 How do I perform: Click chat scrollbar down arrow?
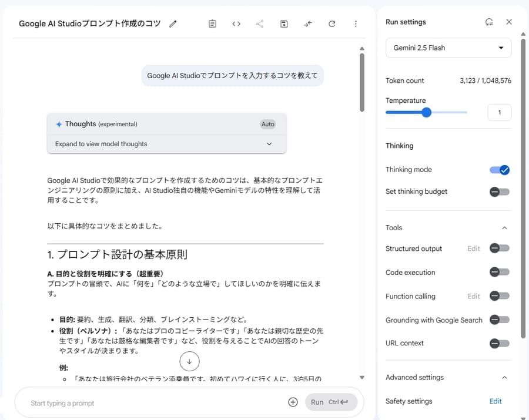pyautogui.click(x=362, y=378)
